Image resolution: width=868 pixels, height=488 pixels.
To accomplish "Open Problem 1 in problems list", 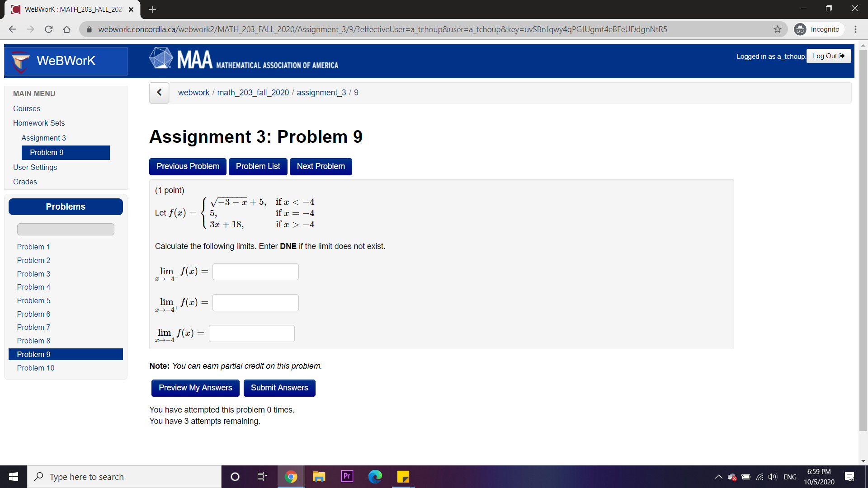I will tap(34, 247).
